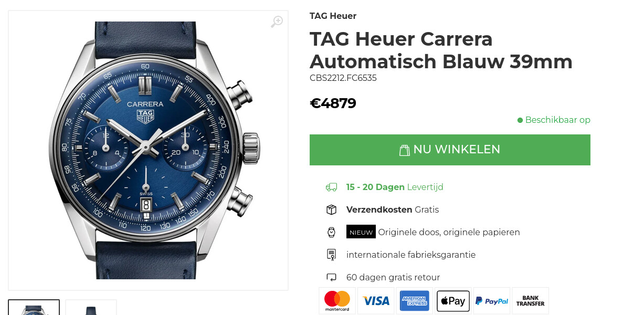
Task: Click the free return arrow icon
Action: click(331, 277)
